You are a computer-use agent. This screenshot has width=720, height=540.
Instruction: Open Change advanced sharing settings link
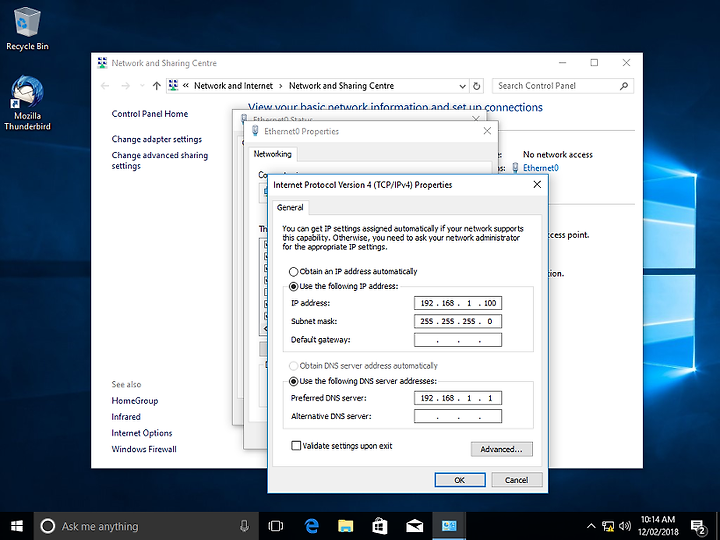click(159, 160)
